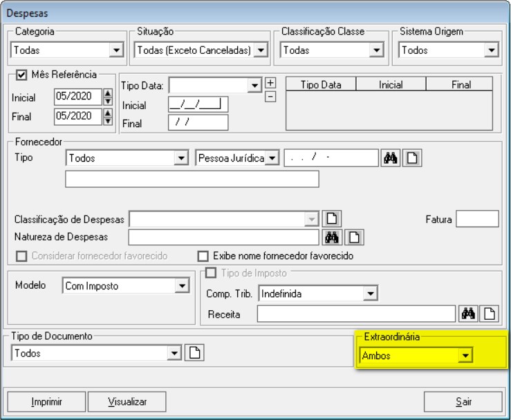
Task: Click the Imprimir button
Action: pyautogui.click(x=46, y=402)
